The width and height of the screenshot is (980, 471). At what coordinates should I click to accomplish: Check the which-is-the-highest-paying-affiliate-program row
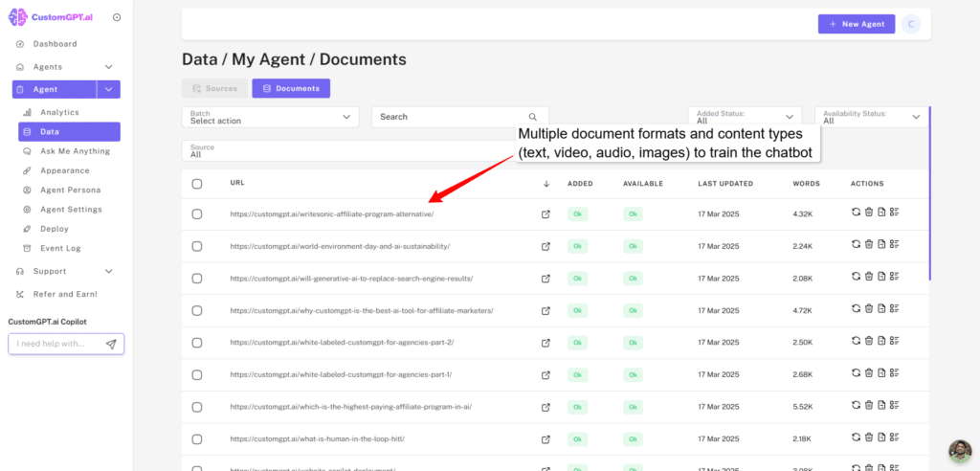(x=197, y=407)
